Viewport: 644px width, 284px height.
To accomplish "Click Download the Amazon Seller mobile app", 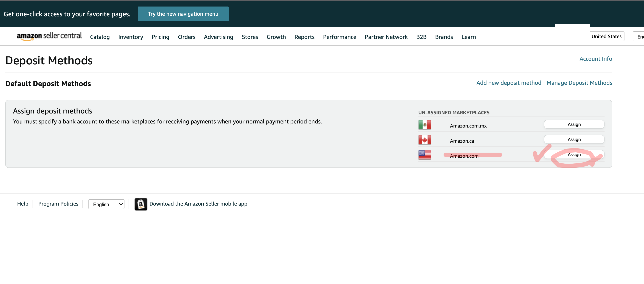I will 198,204.
